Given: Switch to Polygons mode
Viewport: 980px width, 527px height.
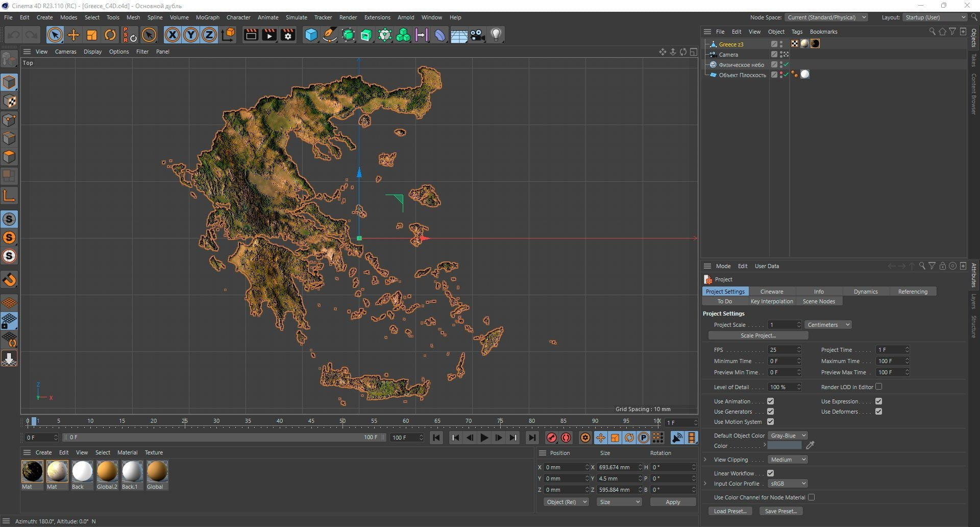Looking at the screenshot, I should [10, 157].
